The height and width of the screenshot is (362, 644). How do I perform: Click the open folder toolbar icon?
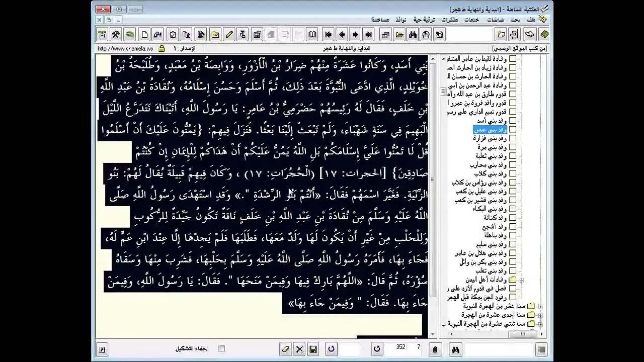[399, 35]
